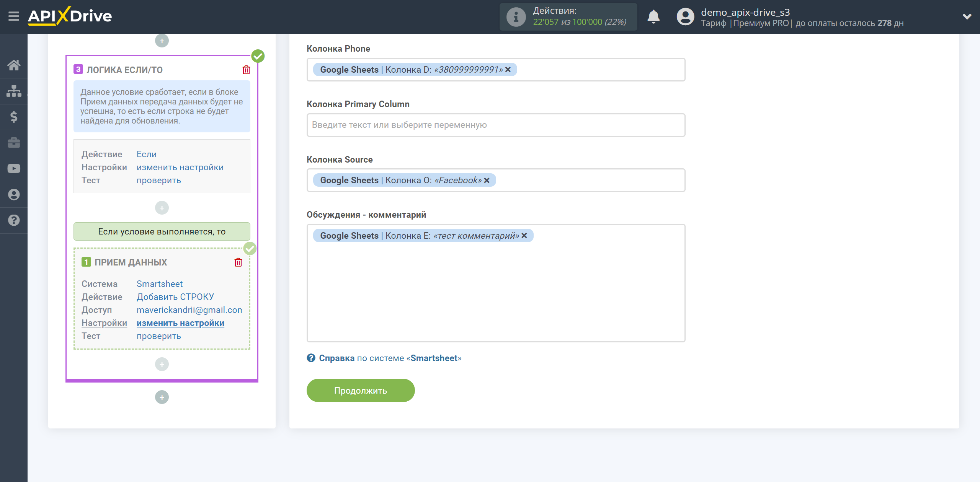Viewport: 980px width, 482px height.
Task: Open the hamburger menu
Action: (x=14, y=16)
